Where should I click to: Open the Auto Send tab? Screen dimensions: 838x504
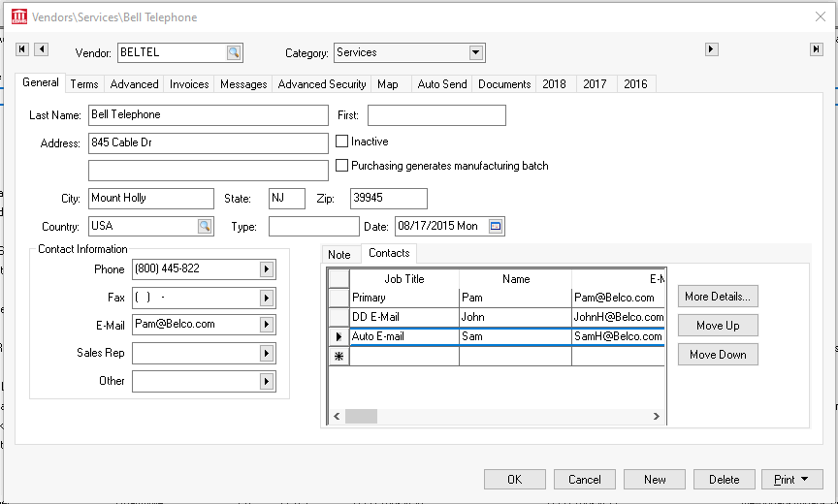pyautogui.click(x=442, y=84)
